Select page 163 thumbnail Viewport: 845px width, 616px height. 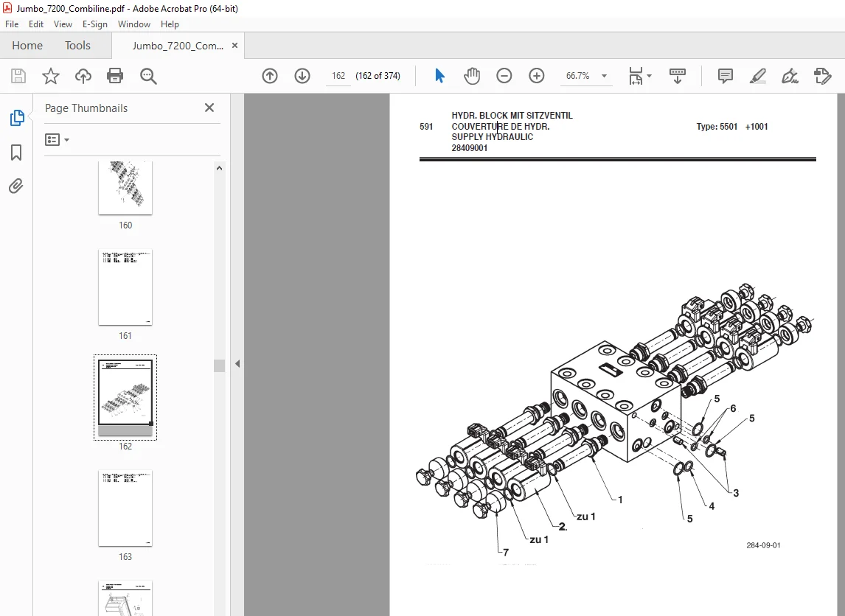pyautogui.click(x=125, y=508)
